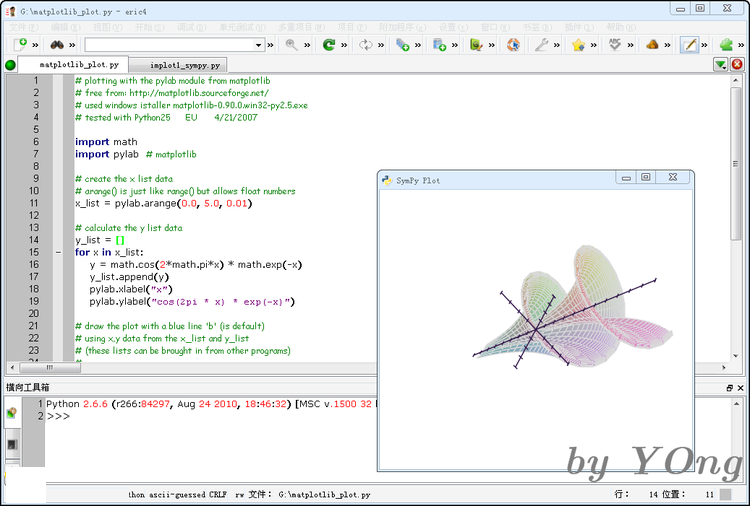
Task: Click the ABC spell check icon
Action: tap(615, 44)
